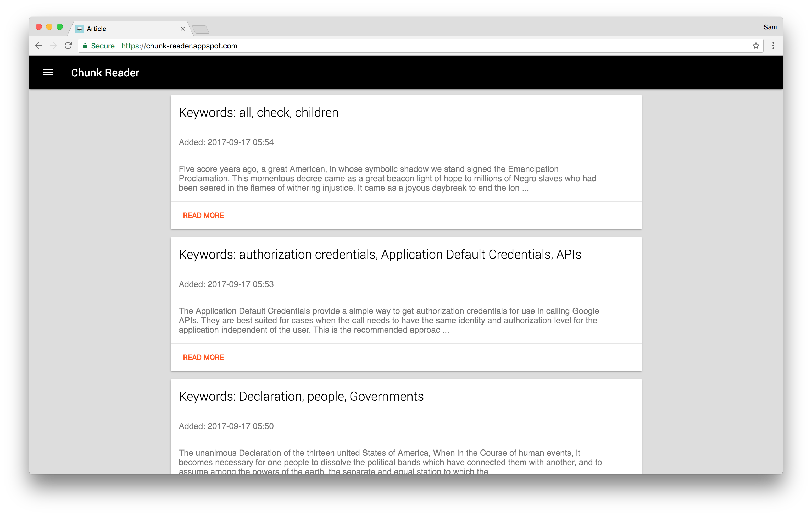Click Declaration, people, Governments heading
Screen dimensions: 812x516
click(x=301, y=397)
